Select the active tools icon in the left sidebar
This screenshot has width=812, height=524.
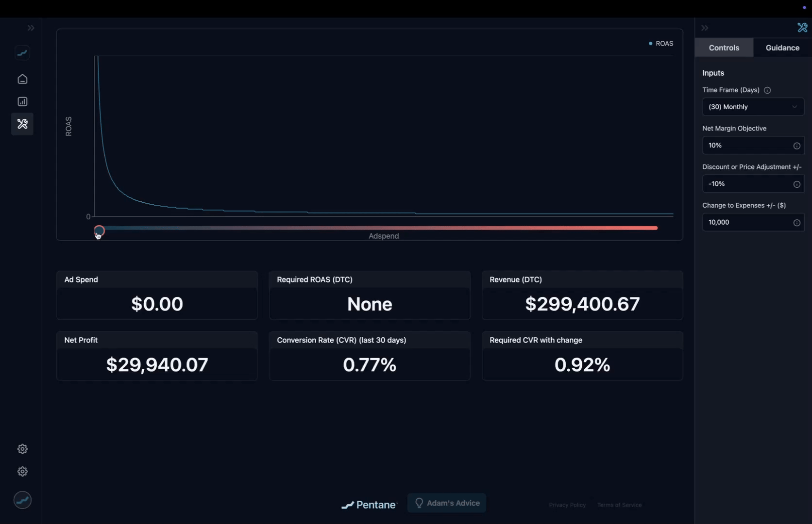coord(22,124)
